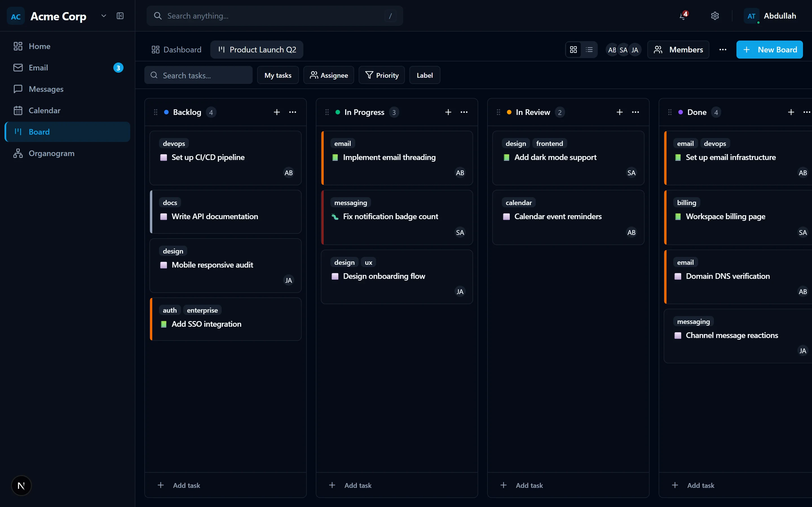
Task: Click plus icon in Backlog column header
Action: tap(277, 112)
